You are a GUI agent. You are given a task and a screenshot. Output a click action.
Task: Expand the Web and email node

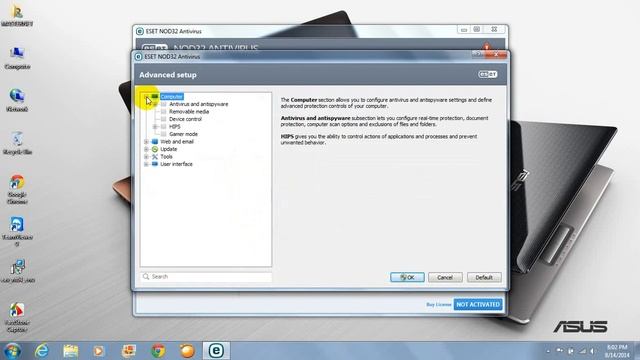pyautogui.click(x=146, y=142)
